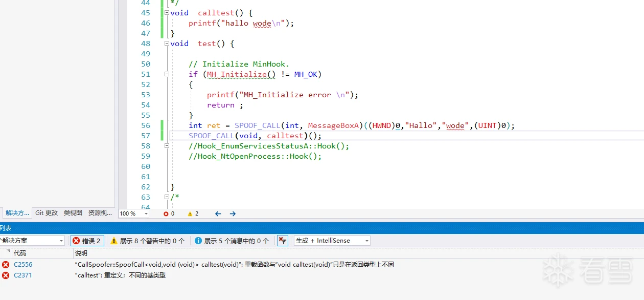
Task: Switch to the 资源视图 tab
Action: click(x=100, y=213)
